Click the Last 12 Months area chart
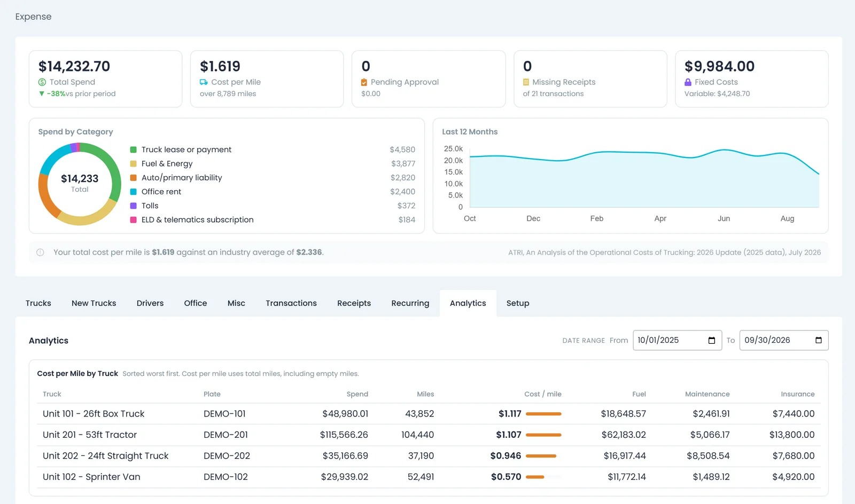855x504 pixels. coord(644,178)
